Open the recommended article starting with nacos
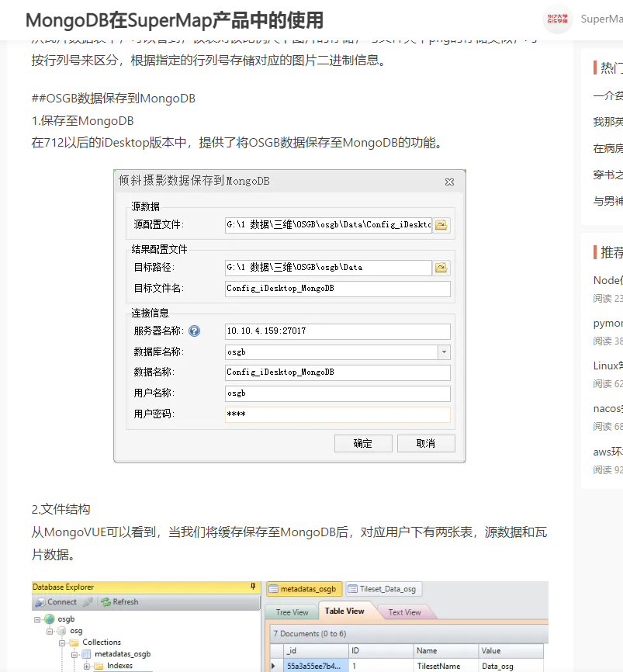The height and width of the screenshot is (672, 623). pos(608,408)
